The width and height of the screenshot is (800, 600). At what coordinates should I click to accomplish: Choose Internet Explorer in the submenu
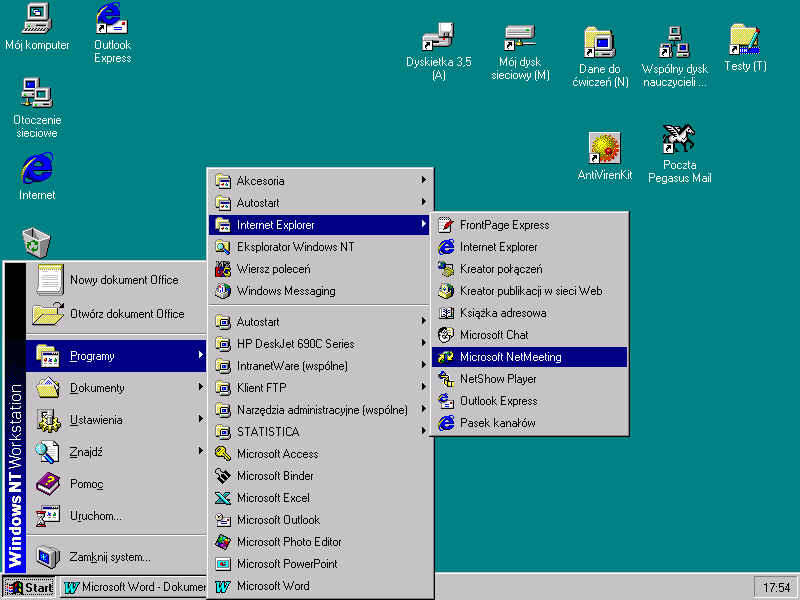(530, 247)
